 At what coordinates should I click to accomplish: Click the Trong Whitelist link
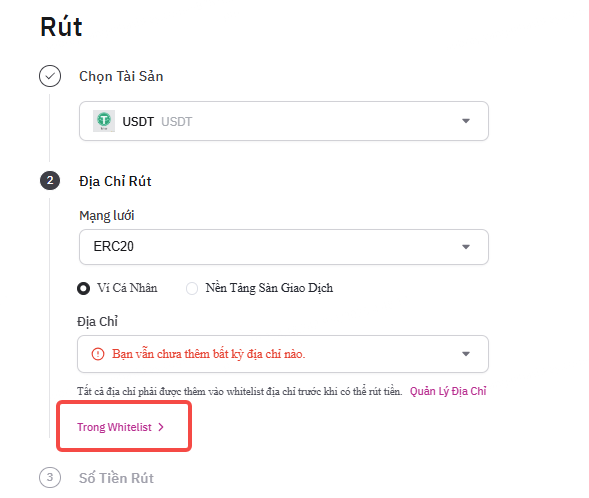point(114,427)
